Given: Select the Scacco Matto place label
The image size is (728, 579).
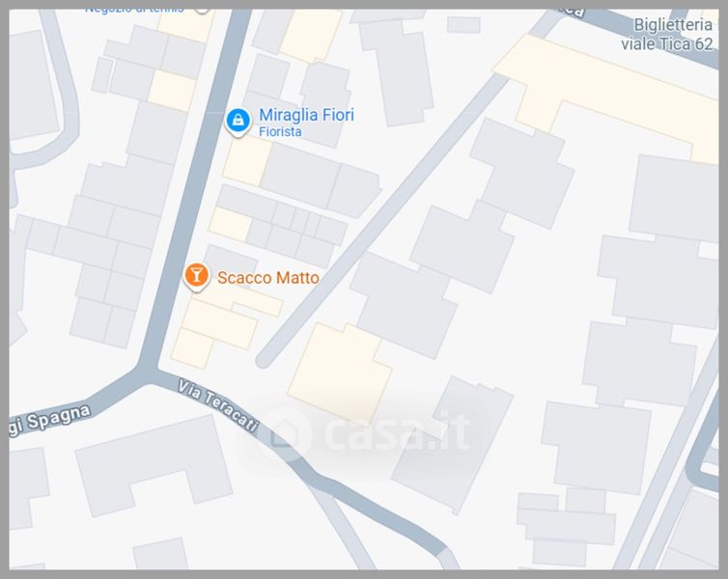Looking at the screenshot, I should coord(268,278).
